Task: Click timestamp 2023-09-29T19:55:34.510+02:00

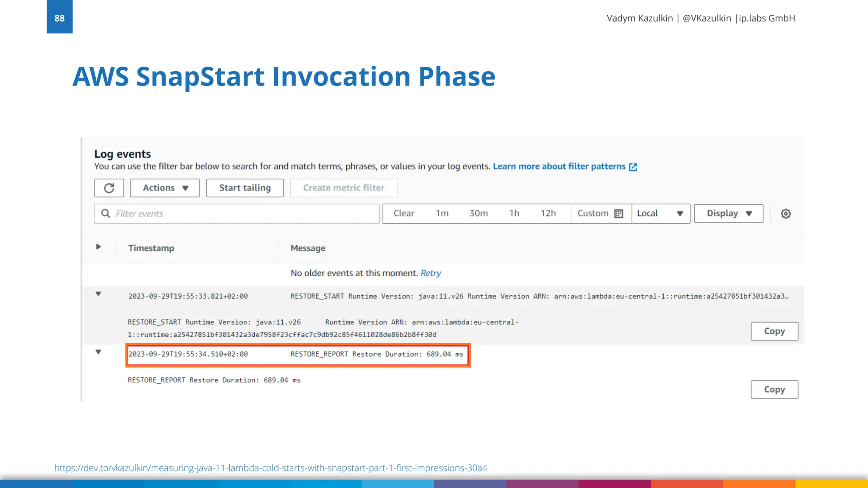Action: tap(188, 354)
